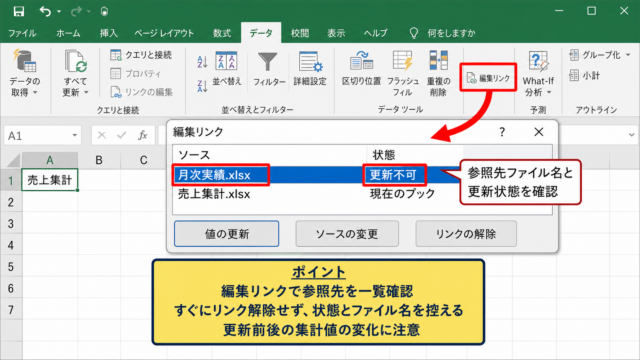Image resolution: width=640 pixels, height=360 pixels.
Task: Switch to the 数式 tab
Action: coord(222,33)
